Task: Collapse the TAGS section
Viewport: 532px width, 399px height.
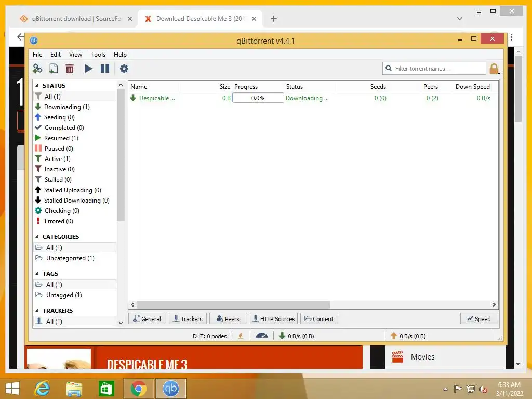Action: (x=37, y=274)
